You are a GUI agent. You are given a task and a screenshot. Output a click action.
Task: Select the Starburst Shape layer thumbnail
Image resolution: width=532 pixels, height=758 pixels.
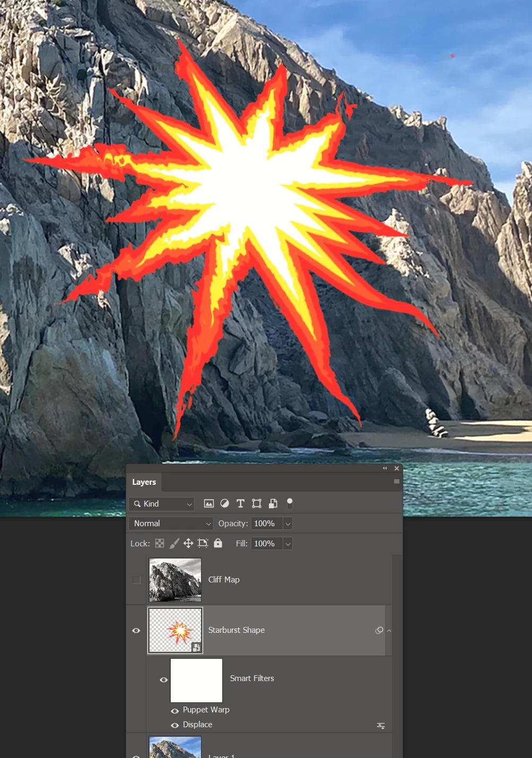coord(175,630)
